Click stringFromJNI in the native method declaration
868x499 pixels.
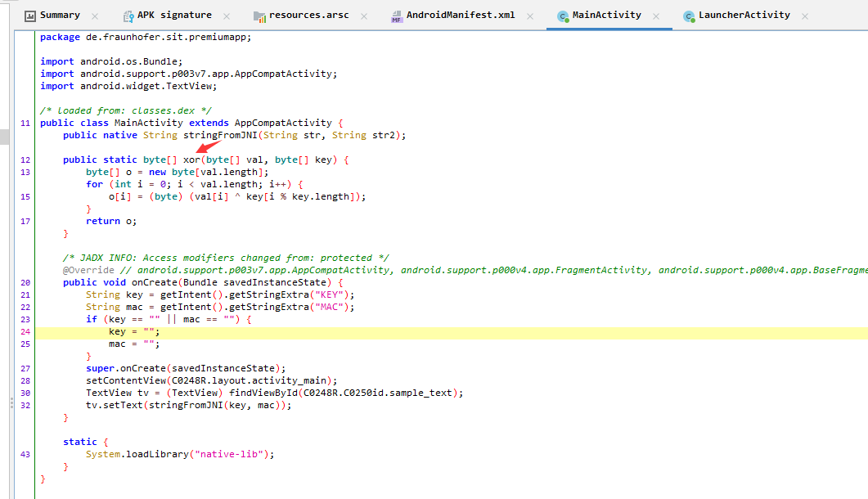point(214,135)
